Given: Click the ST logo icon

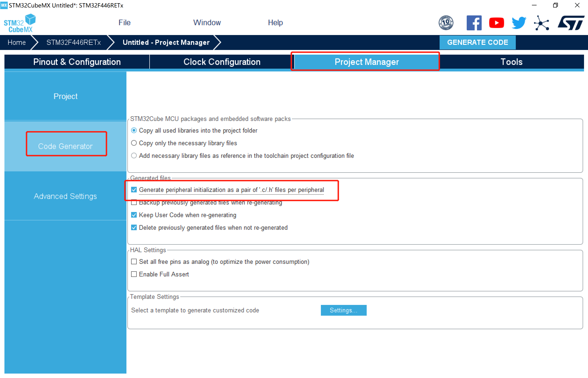Looking at the screenshot, I should coord(570,23).
